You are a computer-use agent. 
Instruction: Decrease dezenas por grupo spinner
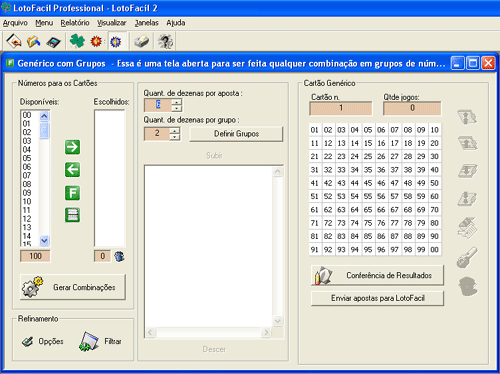(x=174, y=137)
